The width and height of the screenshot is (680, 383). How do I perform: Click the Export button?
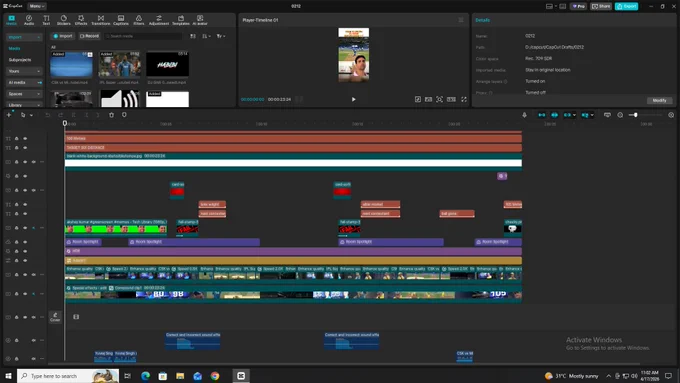click(x=626, y=6)
